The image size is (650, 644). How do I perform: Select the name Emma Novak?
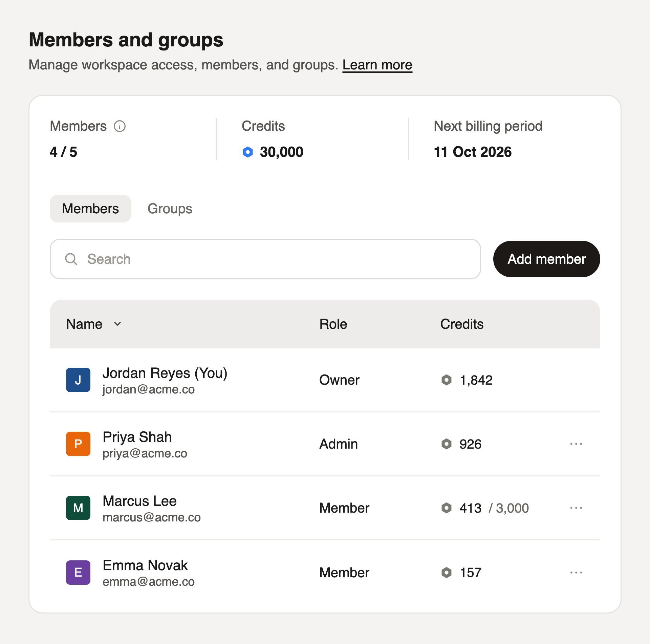pyautogui.click(x=145, y=565)
